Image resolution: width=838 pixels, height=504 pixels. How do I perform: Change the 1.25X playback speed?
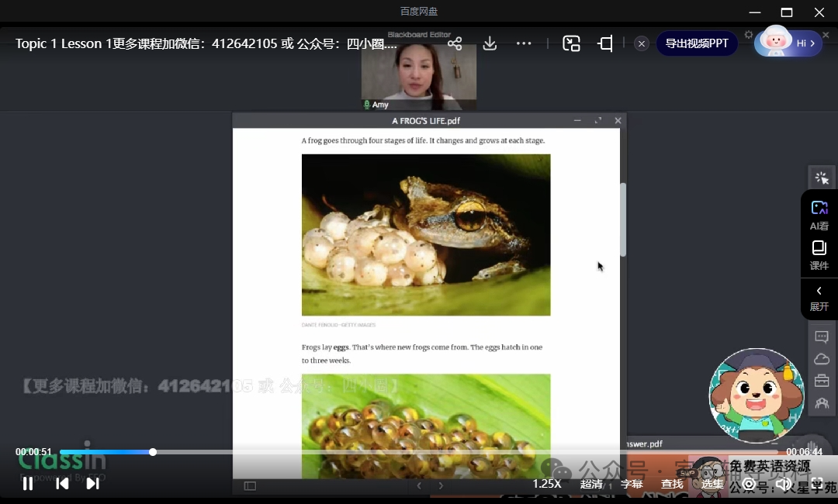coord(547,484)
